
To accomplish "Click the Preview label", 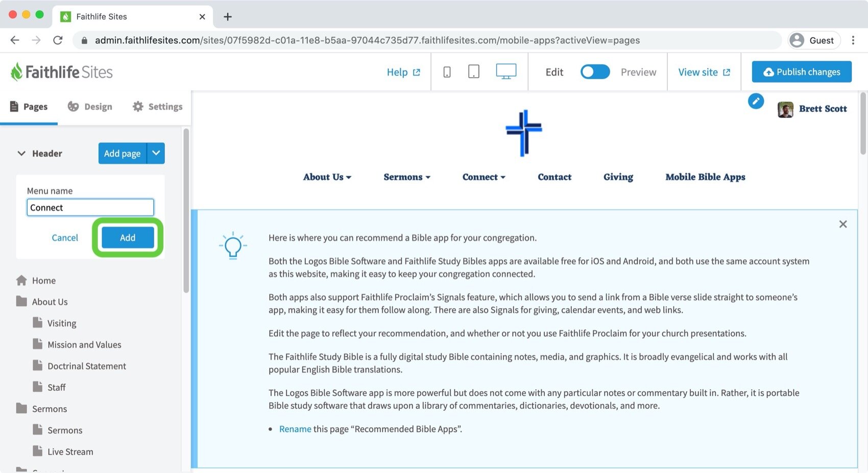I will 638,72.
